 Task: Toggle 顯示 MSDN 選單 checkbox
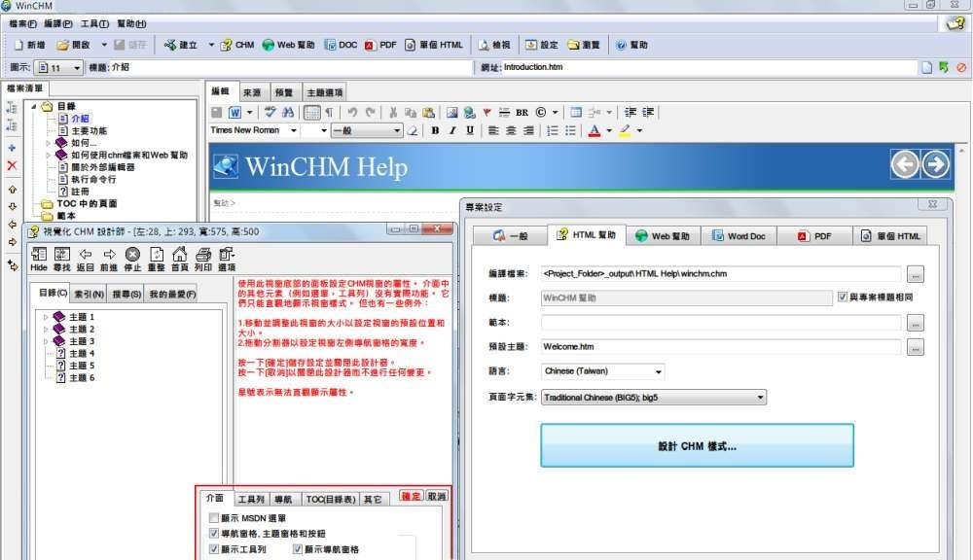214,518
